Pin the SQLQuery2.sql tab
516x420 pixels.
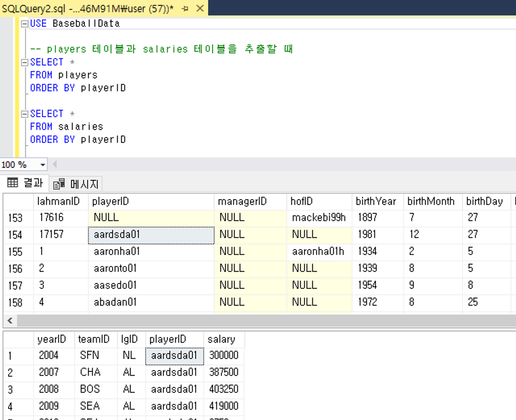click(x=185, y=9)
